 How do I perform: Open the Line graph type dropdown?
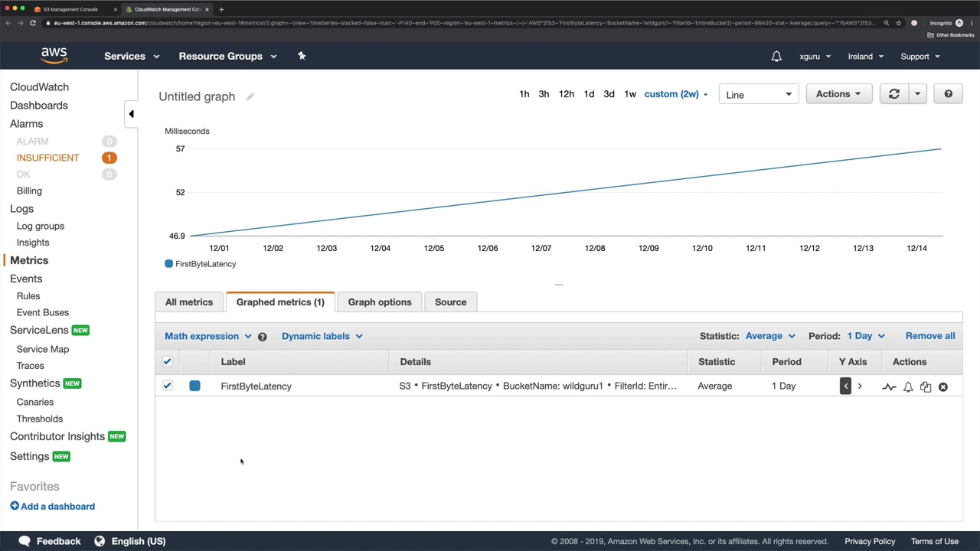[x=759, y=95]
